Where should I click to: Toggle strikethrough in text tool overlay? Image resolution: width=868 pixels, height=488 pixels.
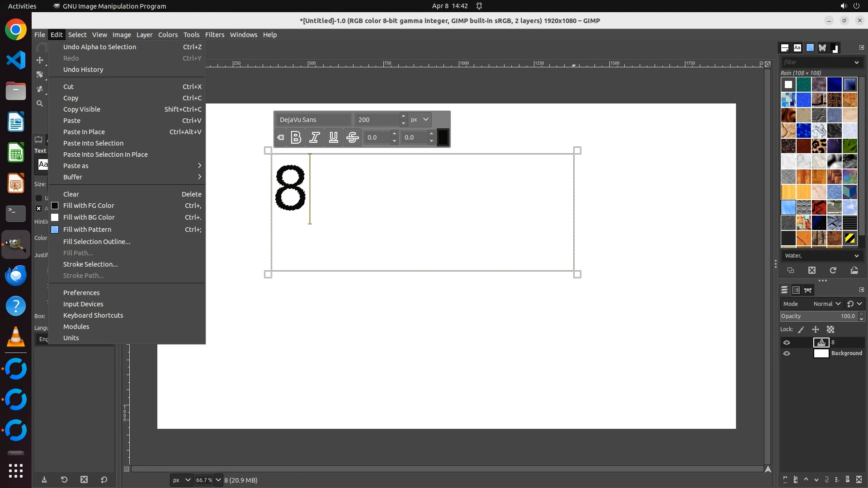(353, 137)
